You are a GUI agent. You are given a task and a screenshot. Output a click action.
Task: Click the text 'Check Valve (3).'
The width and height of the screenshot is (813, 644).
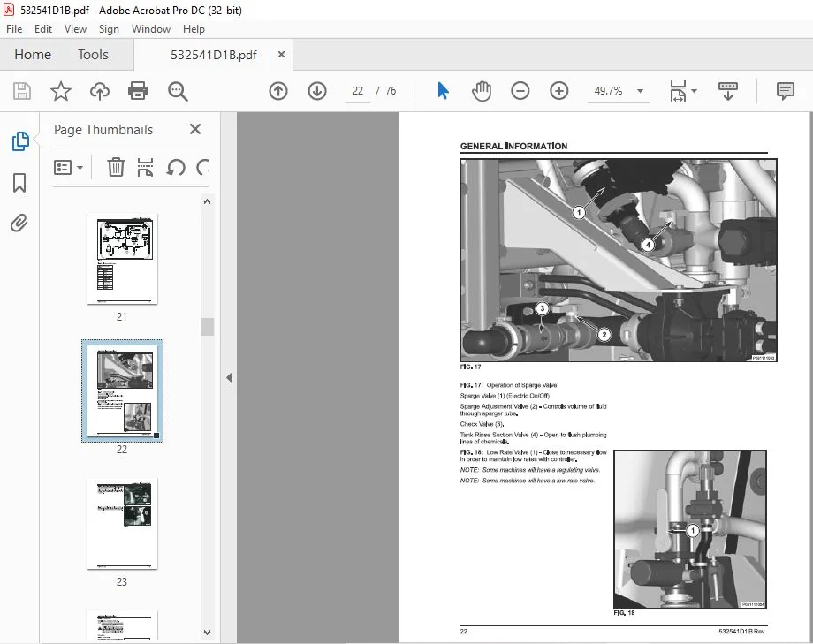pos(482,424)
